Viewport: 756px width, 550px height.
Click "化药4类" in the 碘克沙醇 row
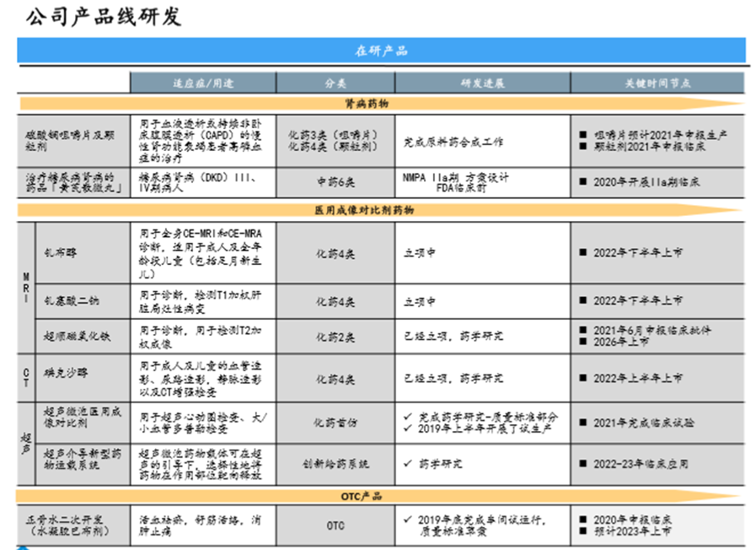pyautogui.click(x=335, y=380)
